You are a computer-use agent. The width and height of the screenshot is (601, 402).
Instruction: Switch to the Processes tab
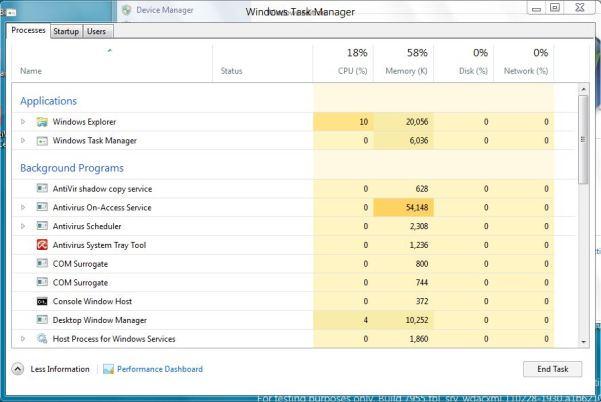click(x=28, y=30)
